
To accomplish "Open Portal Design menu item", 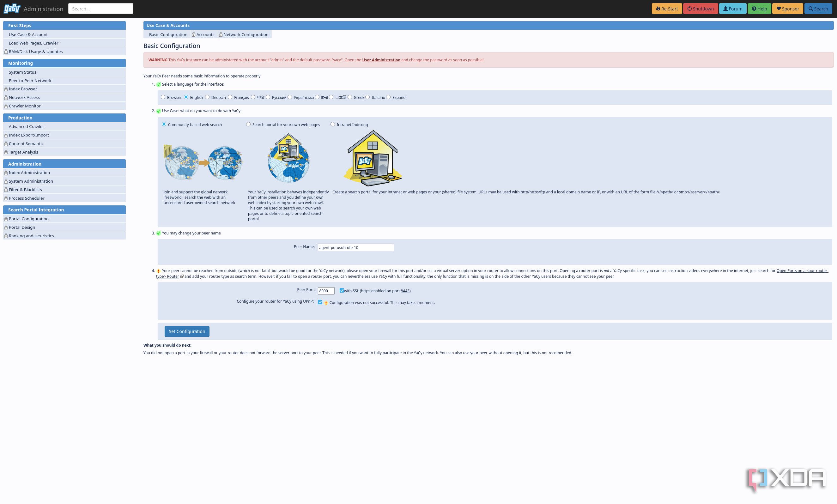I will pyautogui.click(x=64, y=227).
